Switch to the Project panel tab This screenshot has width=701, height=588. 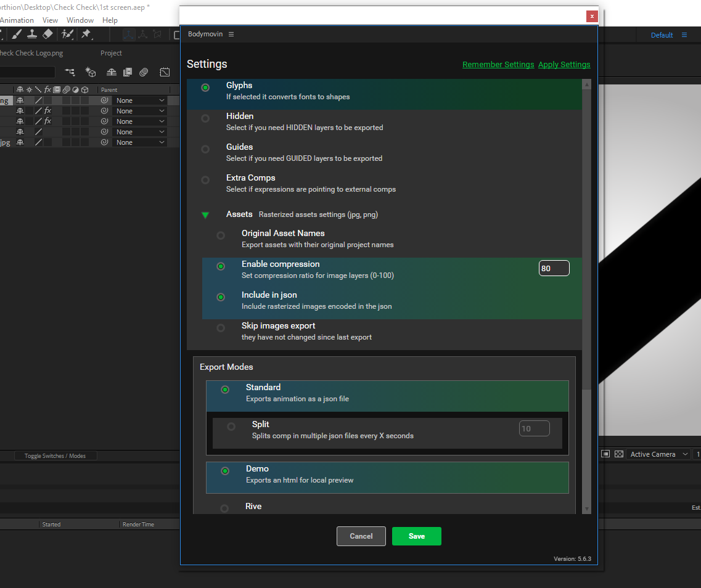tap(111, 53)
